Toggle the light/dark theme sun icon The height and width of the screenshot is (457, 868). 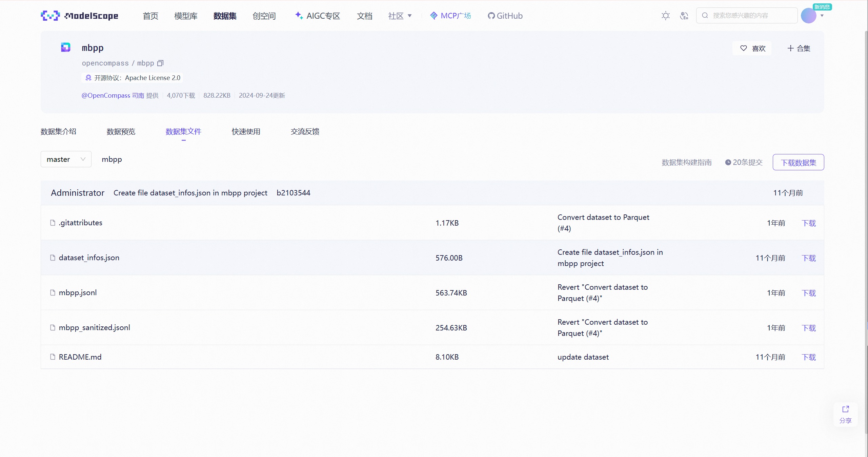(666, 16)
